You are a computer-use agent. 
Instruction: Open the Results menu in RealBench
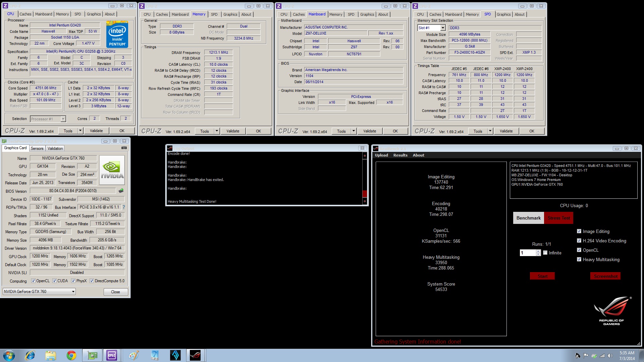coord(400,155)
